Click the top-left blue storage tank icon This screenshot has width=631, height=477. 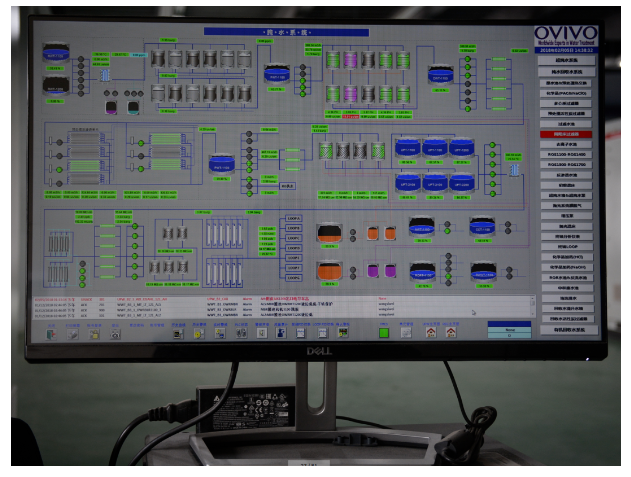(54, 51)
